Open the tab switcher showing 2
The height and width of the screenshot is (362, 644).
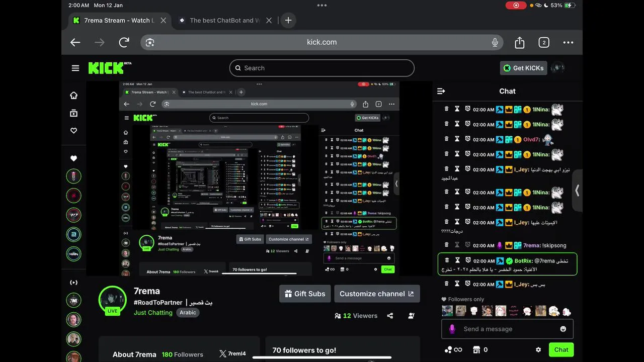tap(543, 43)
